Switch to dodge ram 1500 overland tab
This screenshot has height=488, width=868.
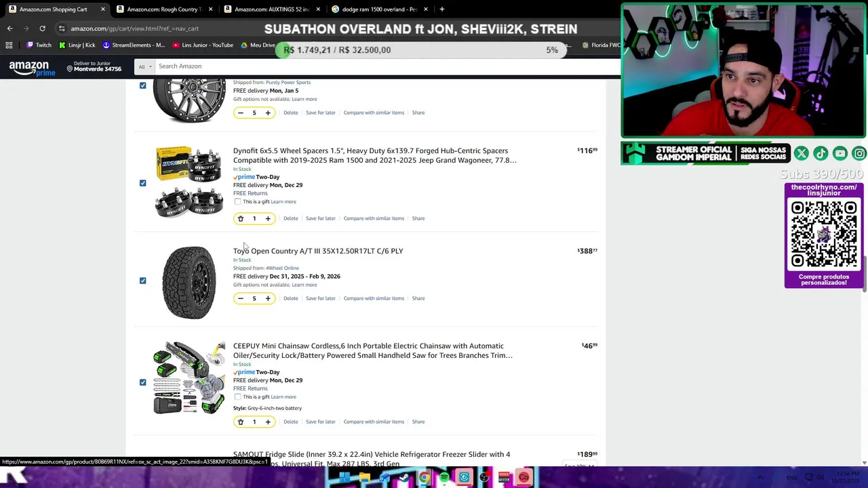click(378, 9)
